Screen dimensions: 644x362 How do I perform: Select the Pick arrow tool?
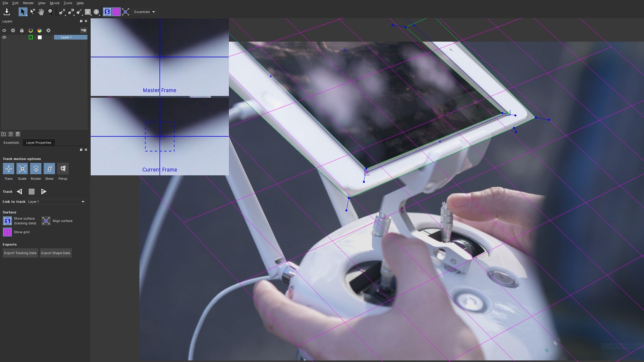[x=22, y=12]
